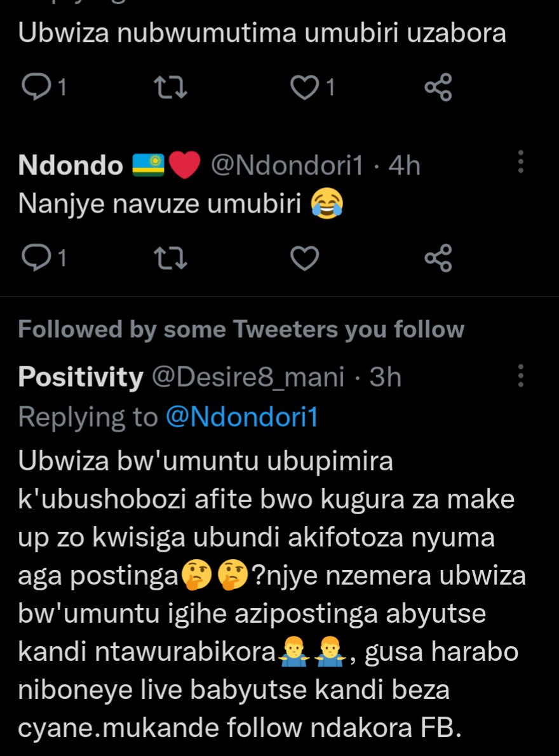
Task: Open Positivity's profile by display name
Action: coord(81,378)
